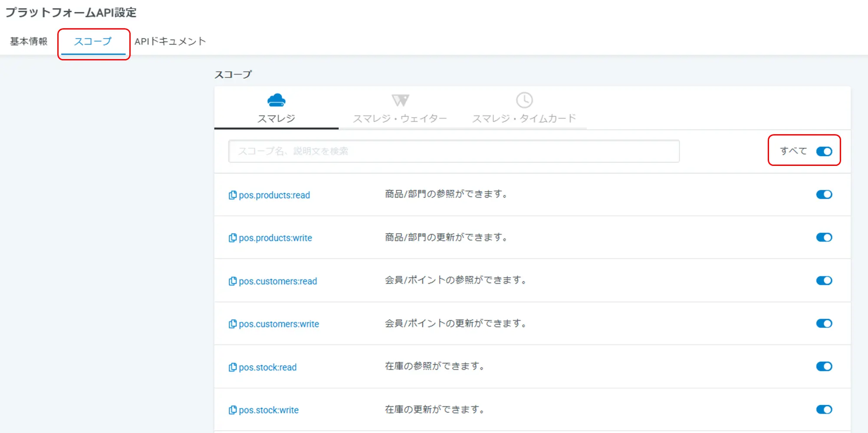Image resolution: width=868 pixels, height=433 pixels.
Task: Select the スコープ tab
Action: coord(93,41)
